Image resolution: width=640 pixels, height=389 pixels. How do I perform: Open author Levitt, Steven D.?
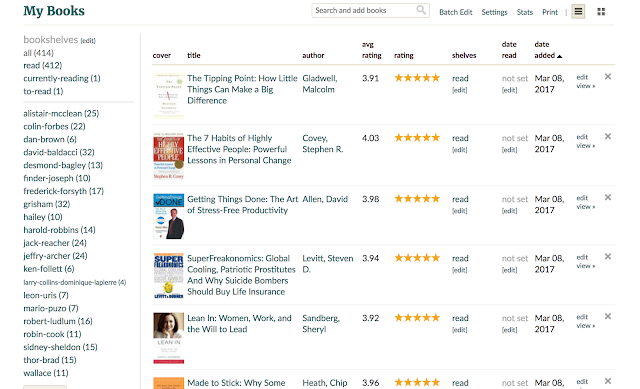327,264
